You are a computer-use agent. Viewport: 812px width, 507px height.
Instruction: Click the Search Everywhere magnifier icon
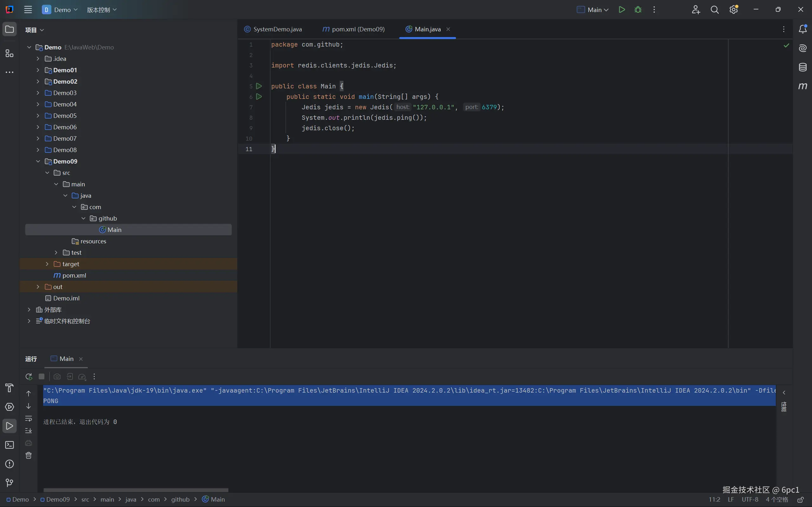715,10
